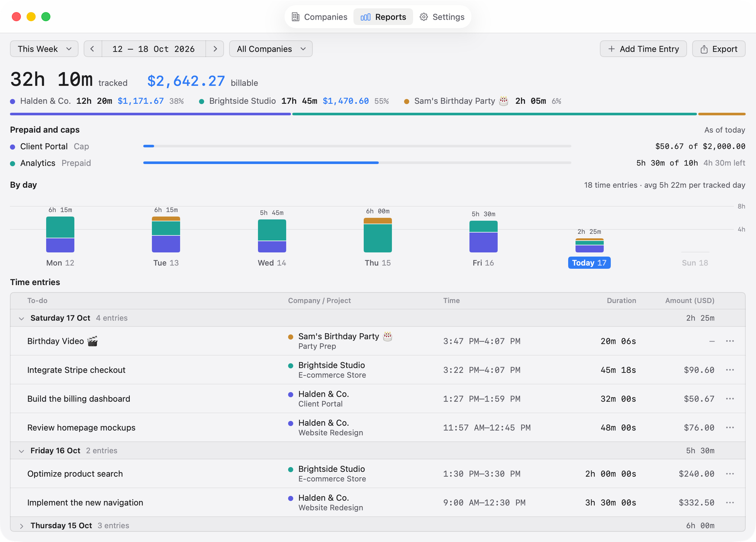756x542 pixels.
Task: Click the Brightside Studio summary legend
Action: pos(294,101)
